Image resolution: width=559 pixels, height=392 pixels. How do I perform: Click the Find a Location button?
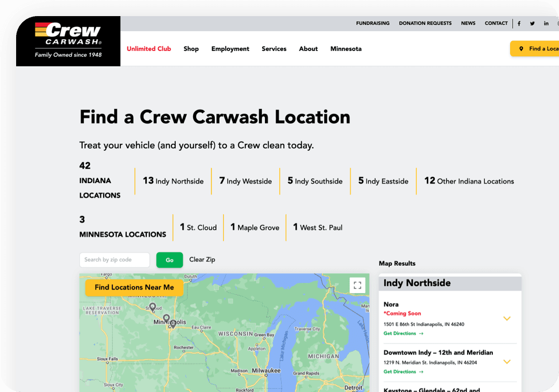point(535,49)
